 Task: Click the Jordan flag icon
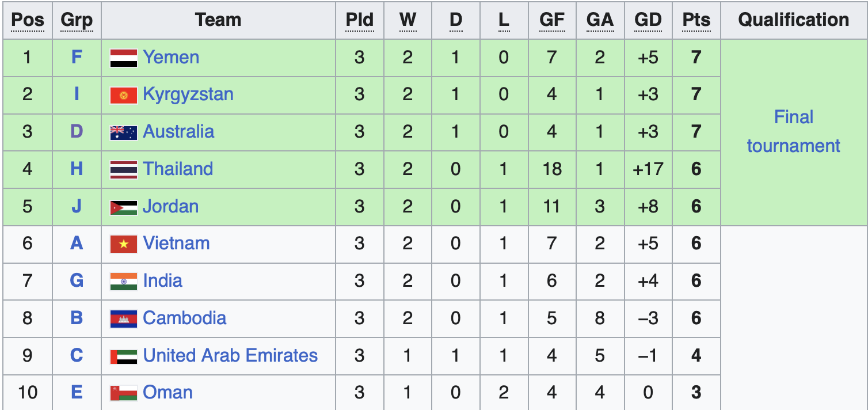(x=123, y=207)
